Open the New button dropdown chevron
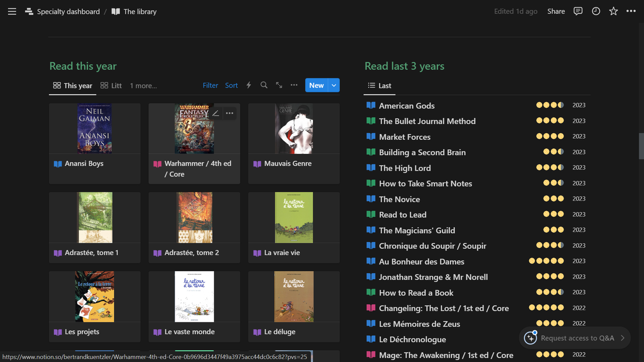 tap(335, 85)
